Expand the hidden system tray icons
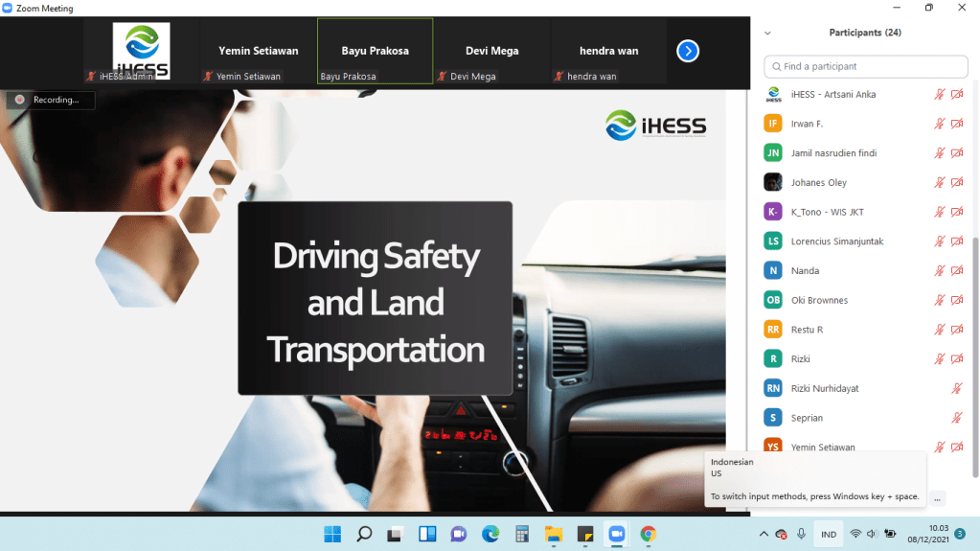The image size is (980, 551). click(763, 534)
